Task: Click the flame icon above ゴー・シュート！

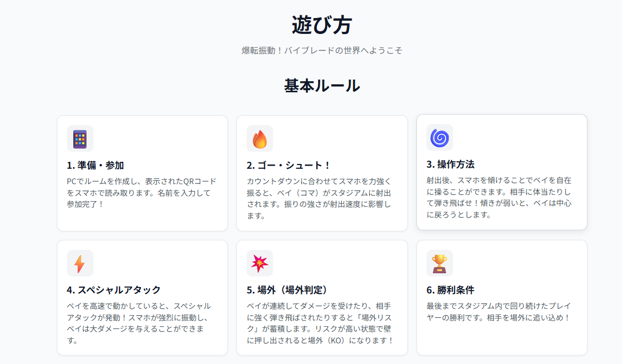Action: click(x=260, y=138)
